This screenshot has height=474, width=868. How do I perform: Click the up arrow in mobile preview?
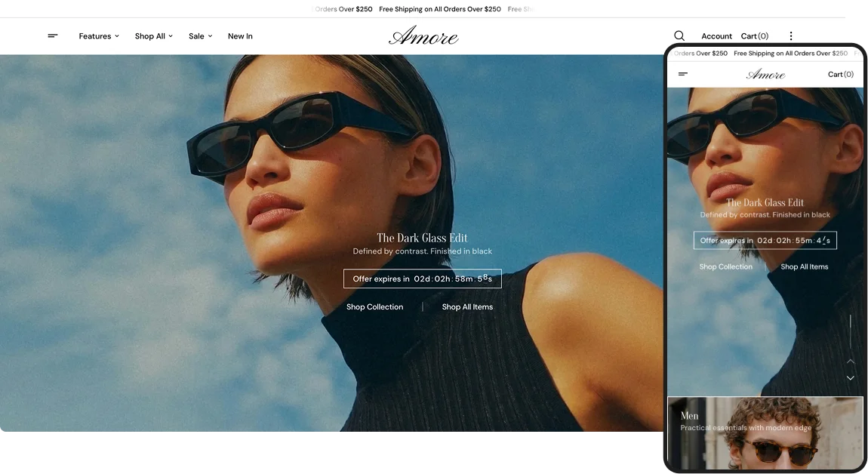point(851,362)
